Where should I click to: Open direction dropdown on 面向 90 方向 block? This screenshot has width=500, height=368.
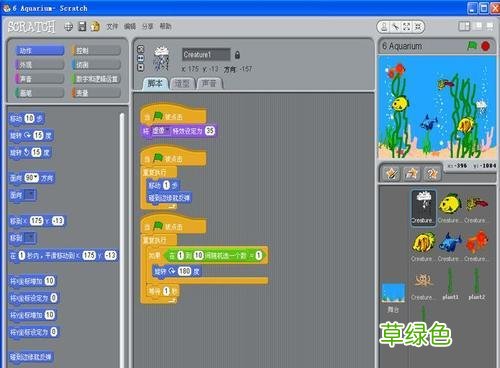coord(36,178)
